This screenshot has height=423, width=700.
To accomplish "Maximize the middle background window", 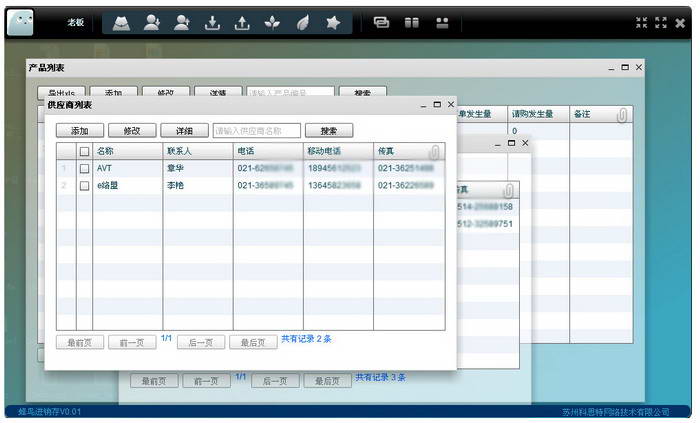I will pos(512,143).
